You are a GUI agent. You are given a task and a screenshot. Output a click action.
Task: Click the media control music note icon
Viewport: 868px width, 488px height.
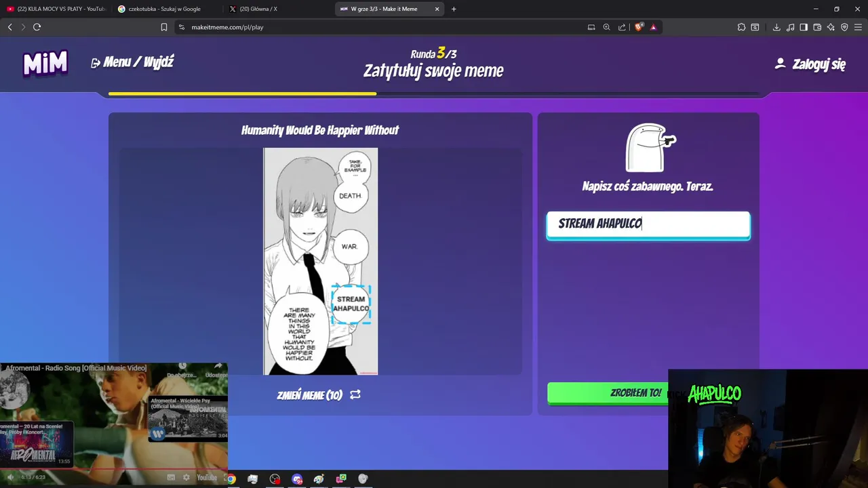coord(791,27)
